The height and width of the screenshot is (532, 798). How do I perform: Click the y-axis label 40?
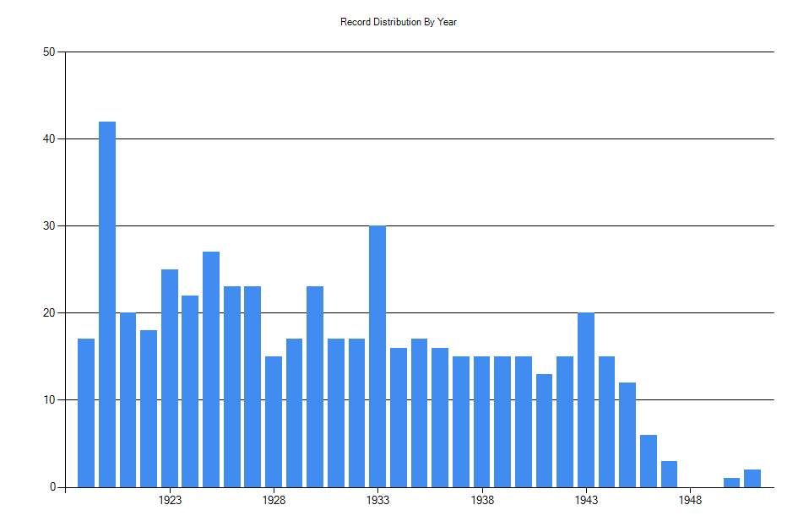click(49, 139)
